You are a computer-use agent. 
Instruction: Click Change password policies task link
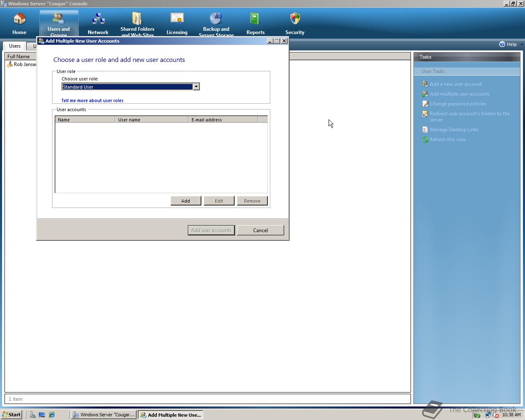[458, 104]
